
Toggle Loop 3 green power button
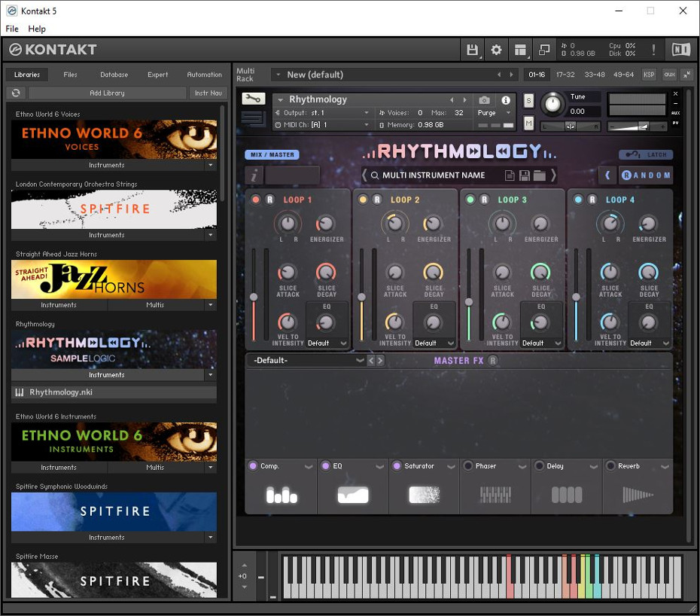click(x=470, y=200)
